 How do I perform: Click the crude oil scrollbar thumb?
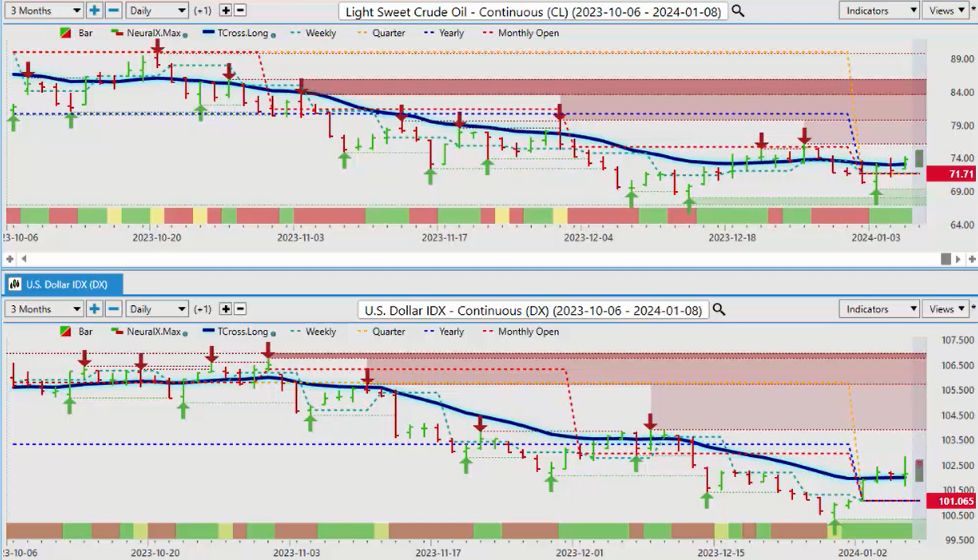pos(946,259)
